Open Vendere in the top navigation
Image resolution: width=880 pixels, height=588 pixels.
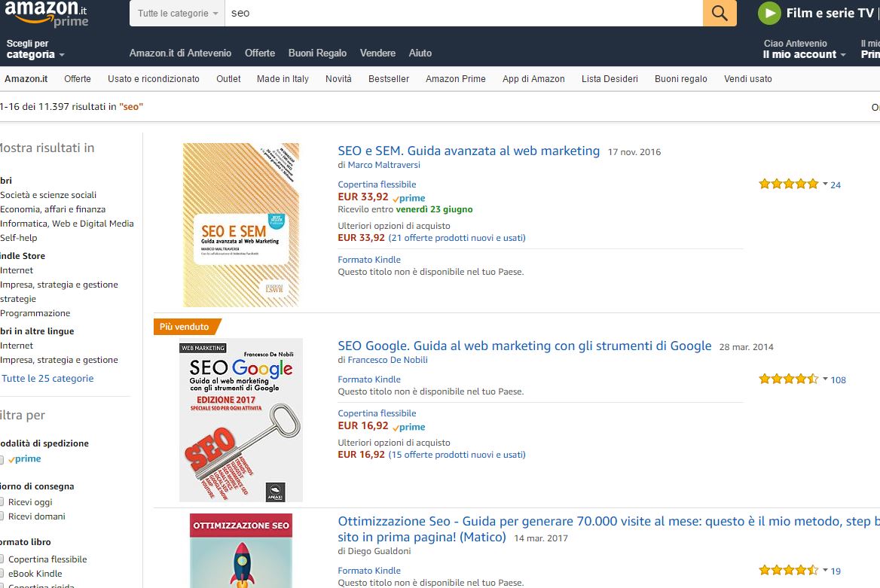[x=377, y=53]
